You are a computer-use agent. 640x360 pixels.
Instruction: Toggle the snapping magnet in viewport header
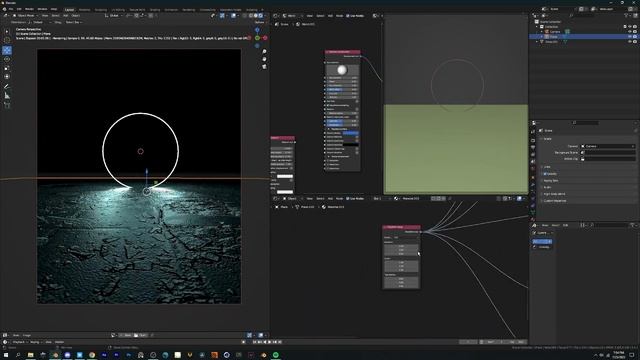pos(137,16)
